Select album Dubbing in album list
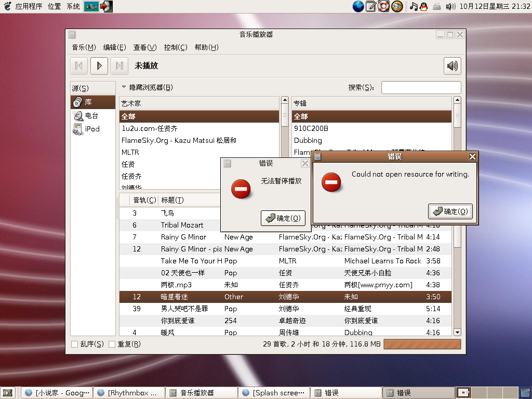Viewport: 532px width, 399px height. tap(371, 140)
